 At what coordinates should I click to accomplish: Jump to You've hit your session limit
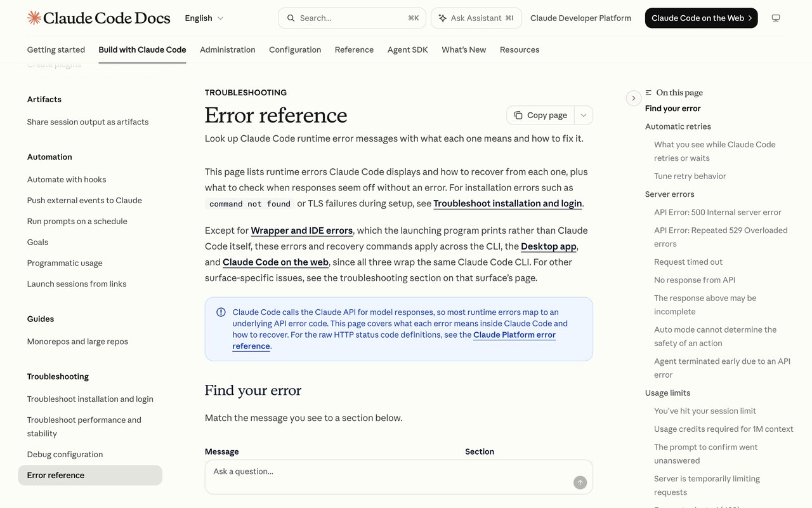(x=705, y=411)
